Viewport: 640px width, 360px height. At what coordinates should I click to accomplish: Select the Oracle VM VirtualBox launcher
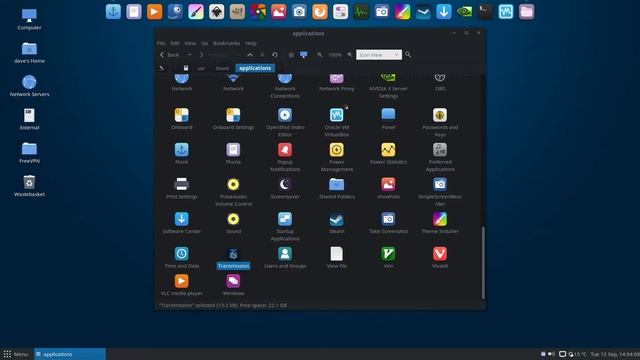[x=337, y=122]
